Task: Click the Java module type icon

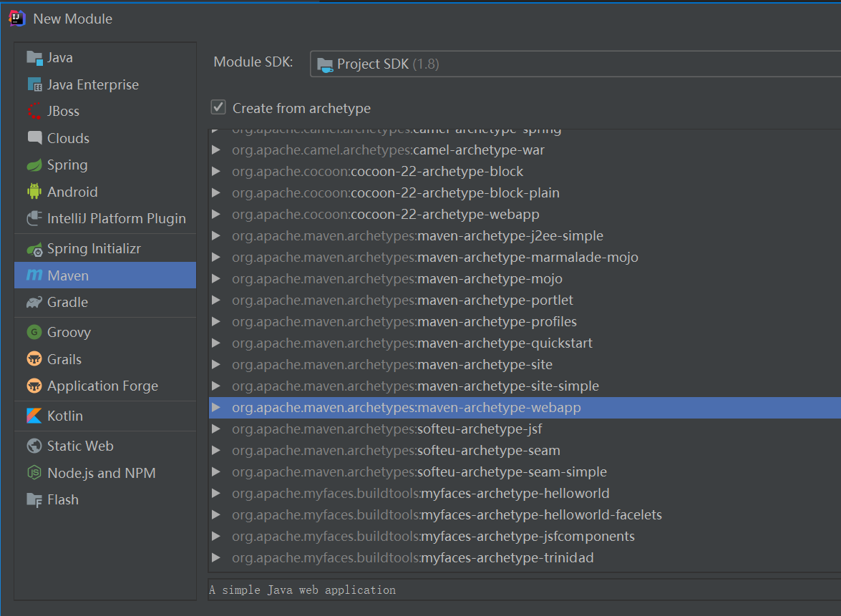Action: [x=34, y=58]
